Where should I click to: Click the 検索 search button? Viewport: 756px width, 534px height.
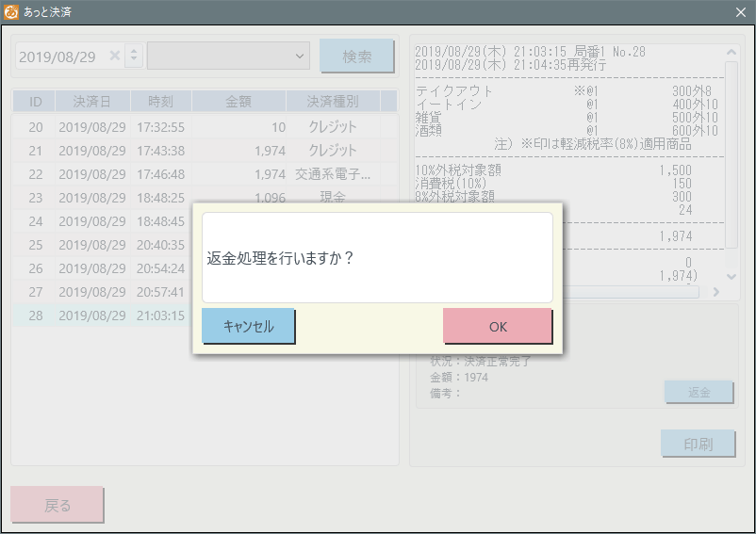356,57
